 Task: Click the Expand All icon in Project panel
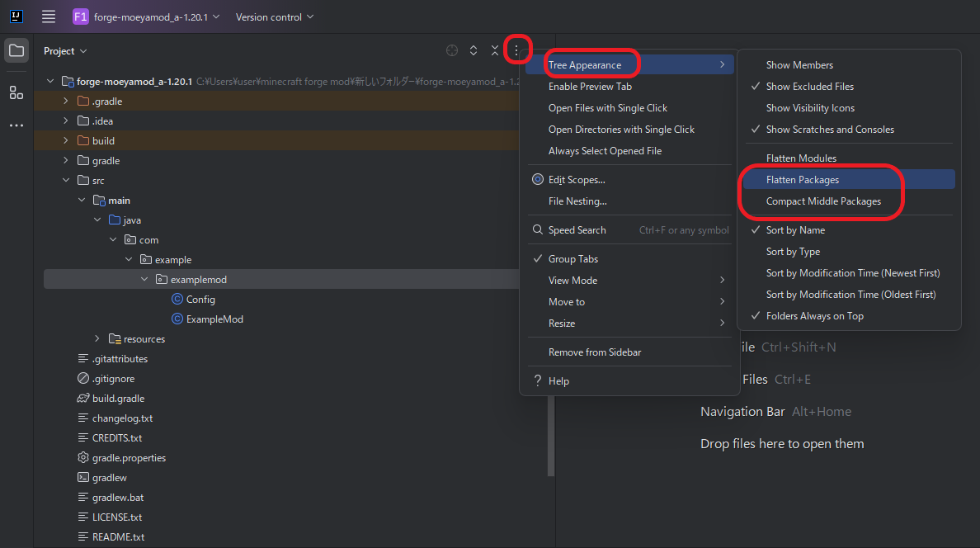474,51
